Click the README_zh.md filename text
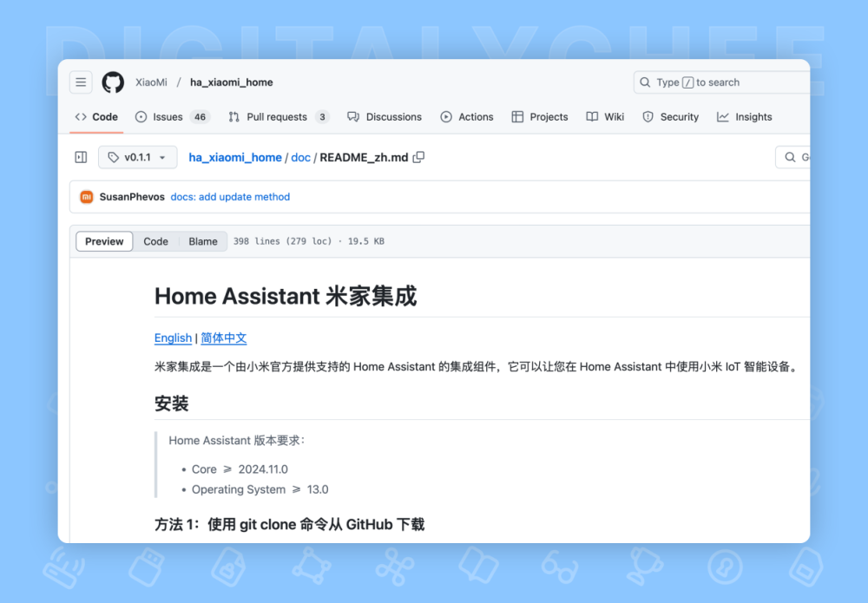868x603 pixels. pos(365,157)
